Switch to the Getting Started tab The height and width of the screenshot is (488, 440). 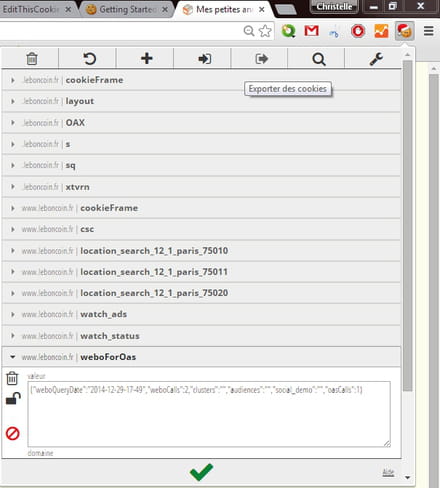[x=127, y=9]
